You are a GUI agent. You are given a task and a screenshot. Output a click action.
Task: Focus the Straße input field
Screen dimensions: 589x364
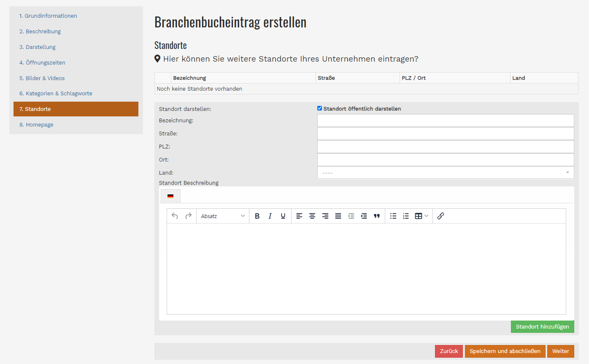[446, 134]
